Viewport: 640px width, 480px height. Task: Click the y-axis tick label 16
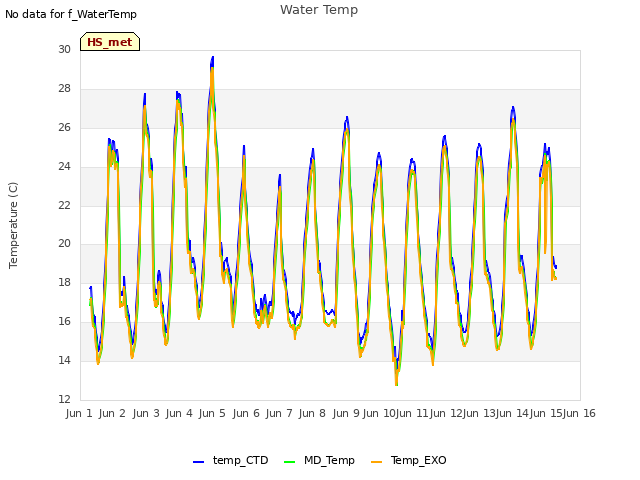(x=64, y=322)
